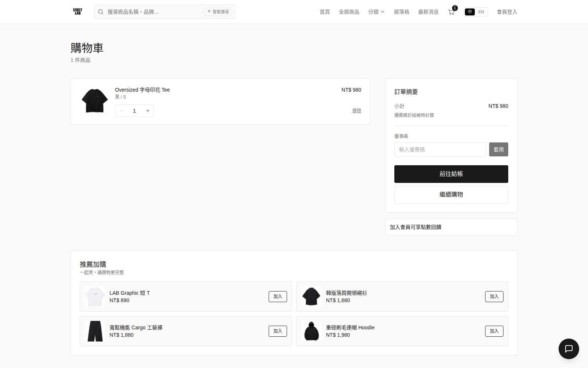Click 繼續購物 continue shopping button
588x368 pixels.
coord(451,195)
